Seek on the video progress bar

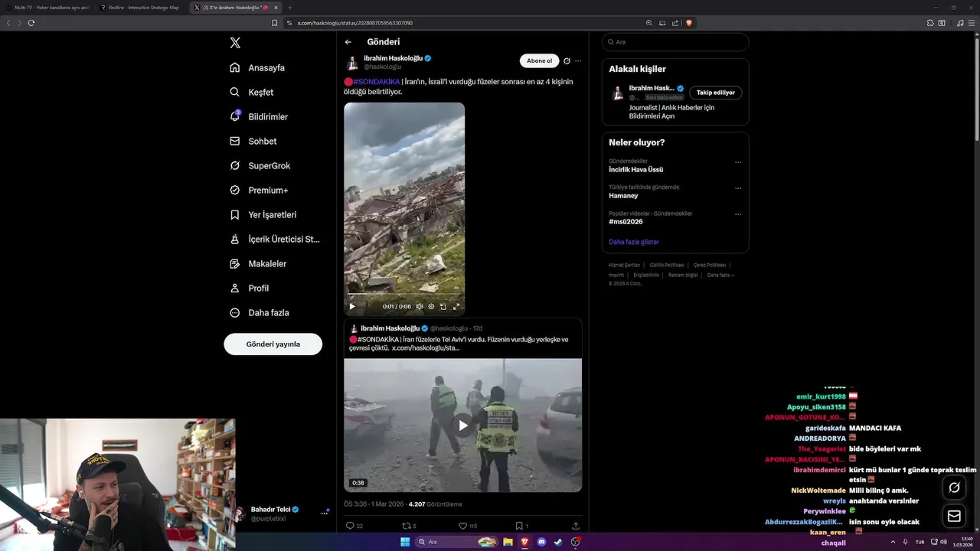click(403, 294)
